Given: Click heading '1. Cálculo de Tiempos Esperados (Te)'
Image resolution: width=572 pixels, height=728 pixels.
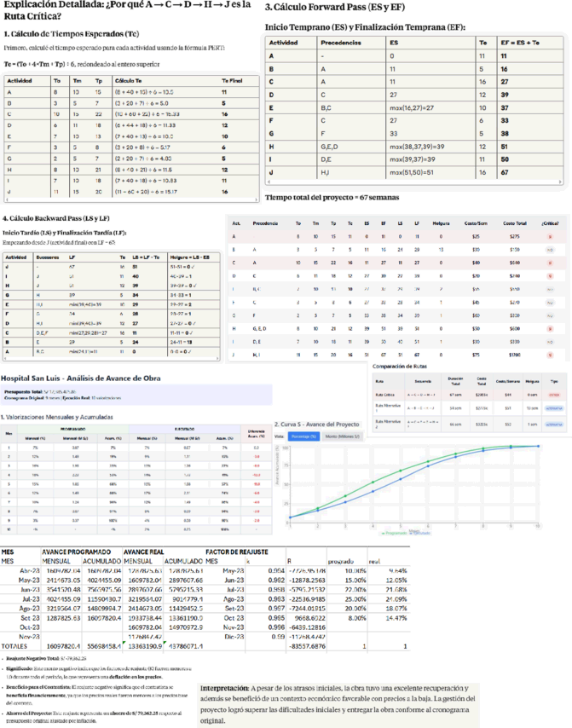Looking at the screenshot, I should pyautogui.click(x=72, y=34).
